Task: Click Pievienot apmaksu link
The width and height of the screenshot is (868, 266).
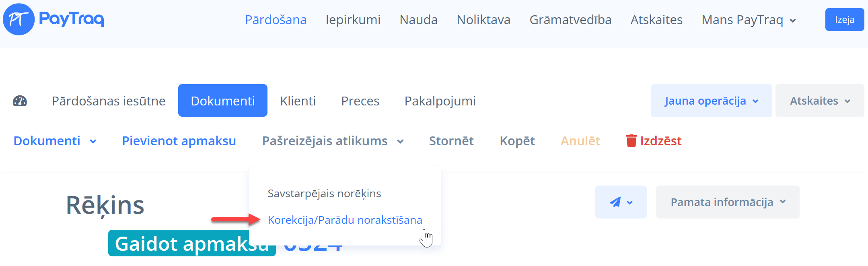Action: click(x=179, y=141)
